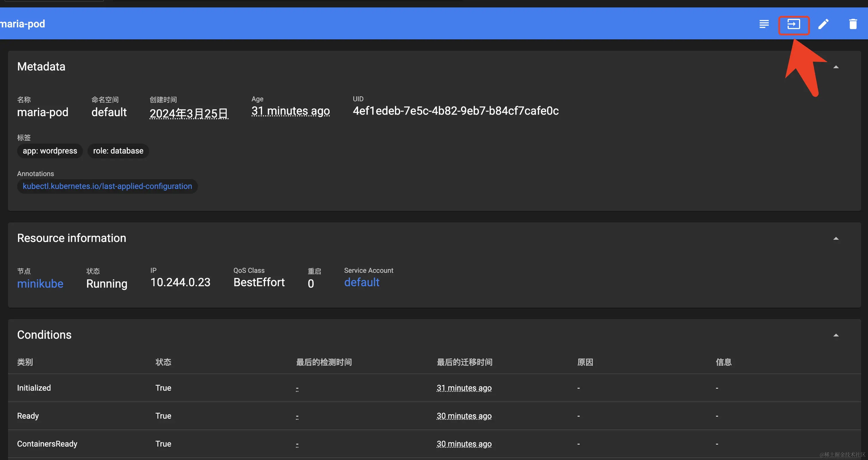Open pod logs viewer icon
The image size is (868, 460).
point(764,24)
